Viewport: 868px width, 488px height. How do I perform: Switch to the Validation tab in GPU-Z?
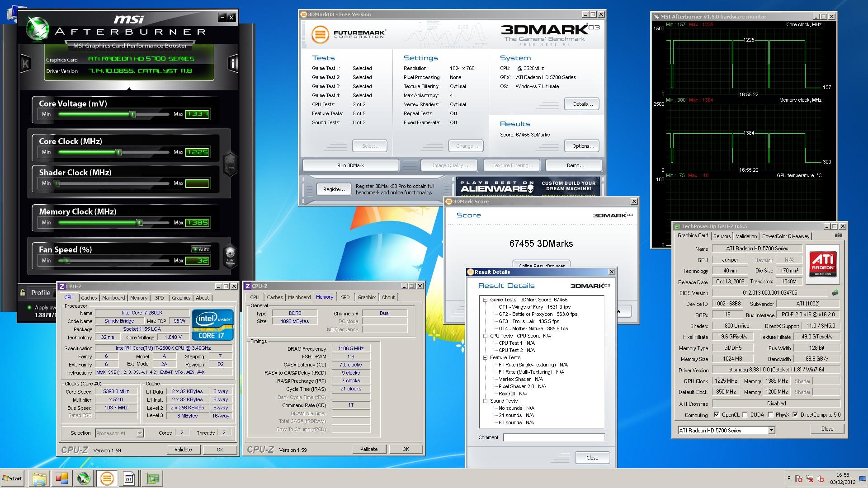point(746,236)
